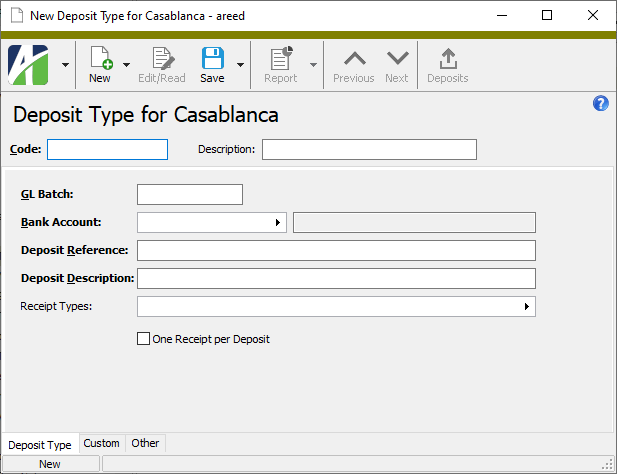Click into the Code input field
The height and width of the screenshot is (474, 617).
(x=107, y=150)
